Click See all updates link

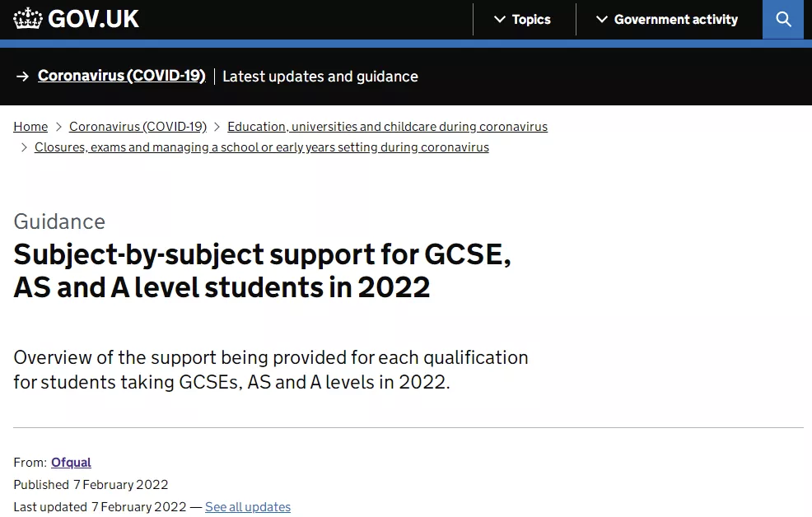[x=248, y=506]
